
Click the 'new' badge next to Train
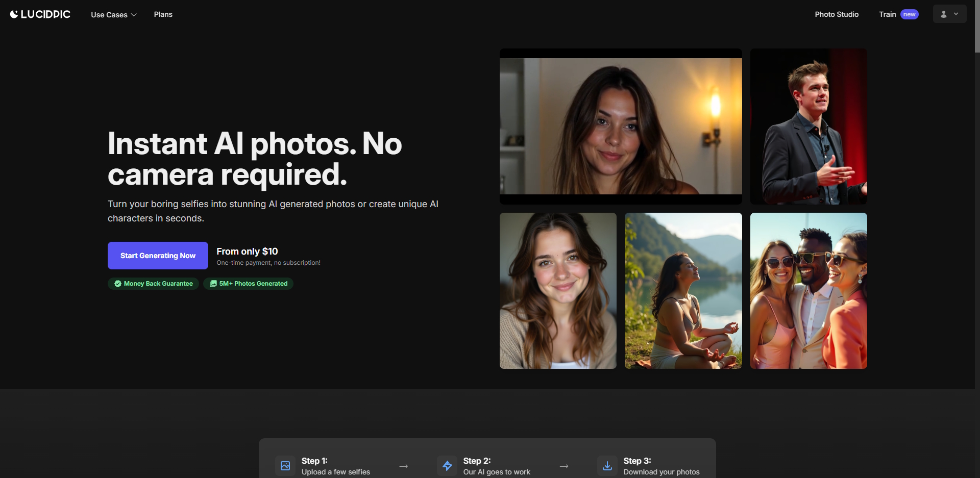click(909, 14)
